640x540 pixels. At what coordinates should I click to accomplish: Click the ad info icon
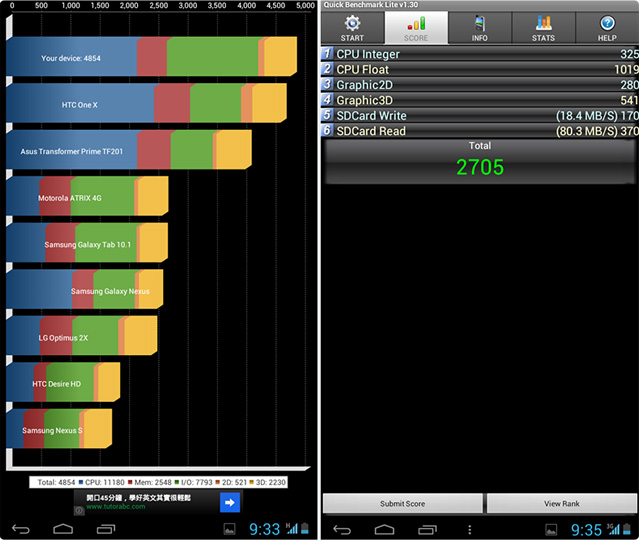[79, 510]
